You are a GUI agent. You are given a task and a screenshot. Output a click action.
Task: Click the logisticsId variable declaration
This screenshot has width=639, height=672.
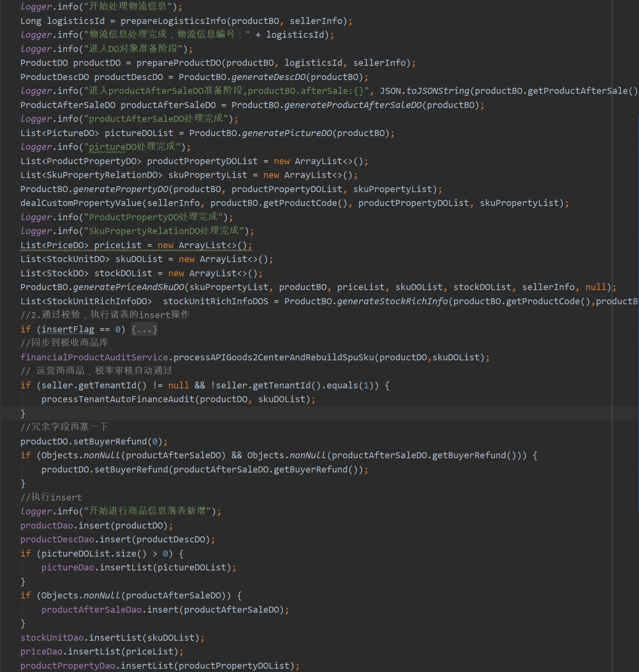pos(76,21)
